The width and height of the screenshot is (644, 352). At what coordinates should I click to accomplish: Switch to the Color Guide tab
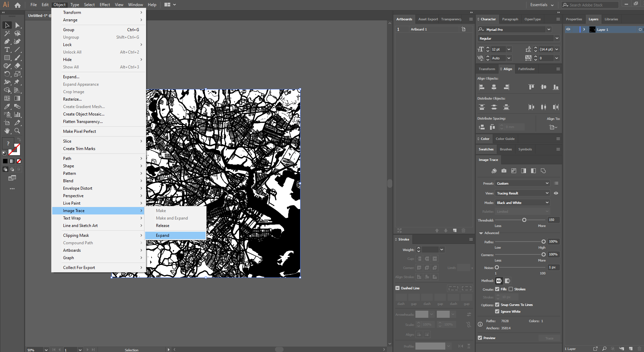point(505,139)
